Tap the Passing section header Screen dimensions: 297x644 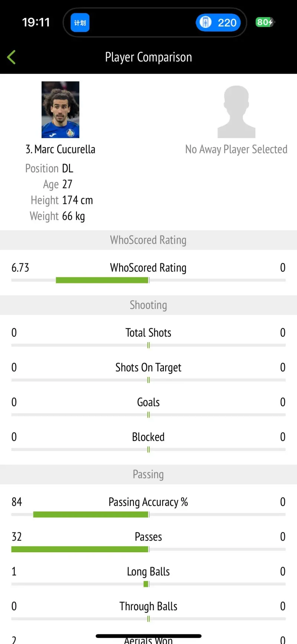pos(148,474)
